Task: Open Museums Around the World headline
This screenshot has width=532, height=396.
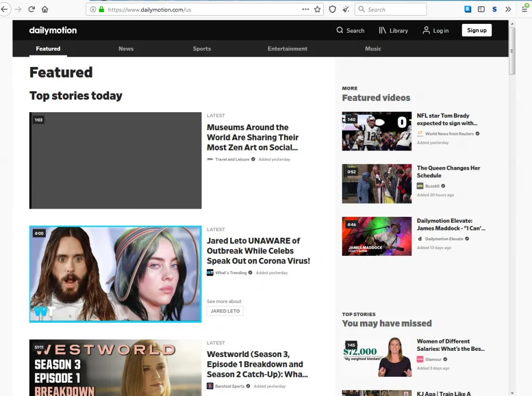Action: 253,138
